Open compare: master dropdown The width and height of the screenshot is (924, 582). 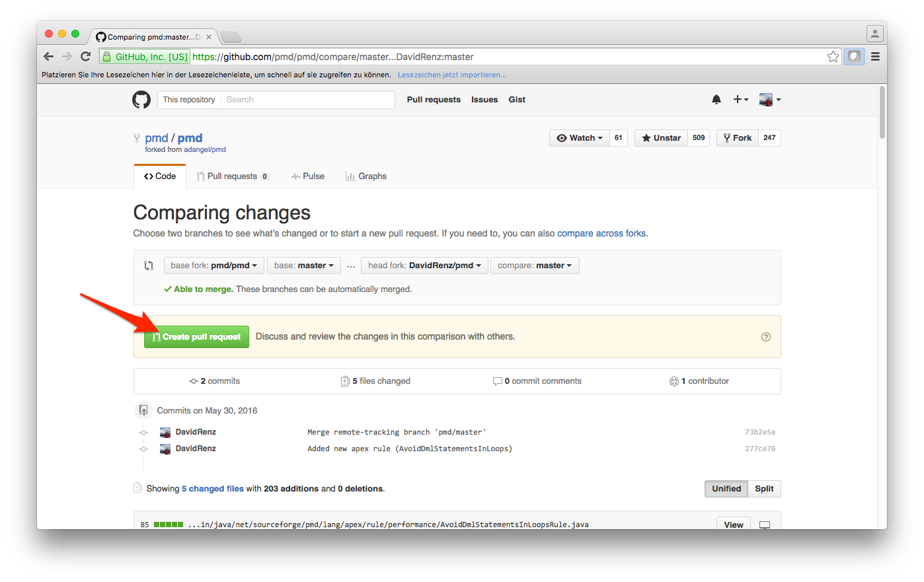535,266
